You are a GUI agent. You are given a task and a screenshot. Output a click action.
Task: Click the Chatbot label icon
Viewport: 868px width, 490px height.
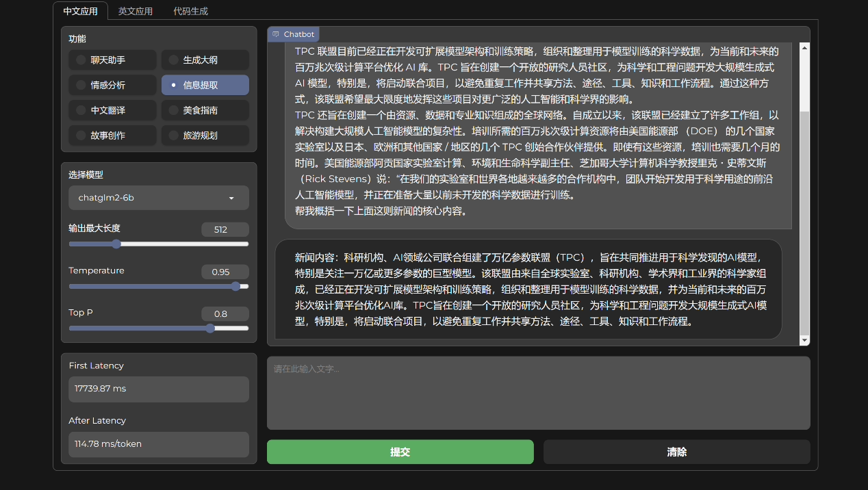(276, 34)
